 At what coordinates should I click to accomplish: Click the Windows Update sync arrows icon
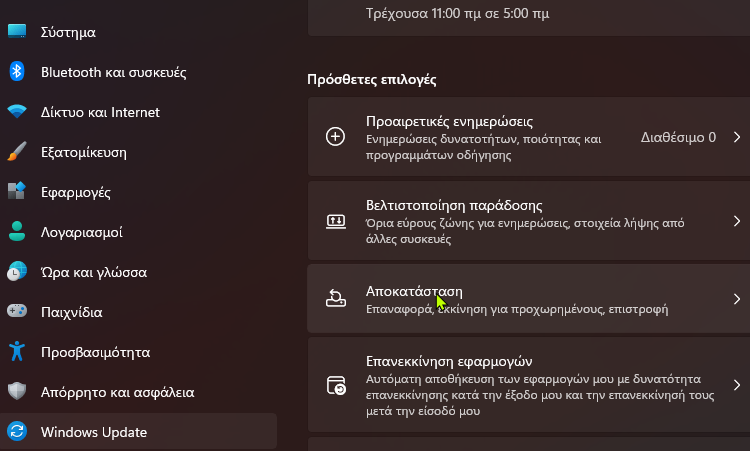pos(17,431)
